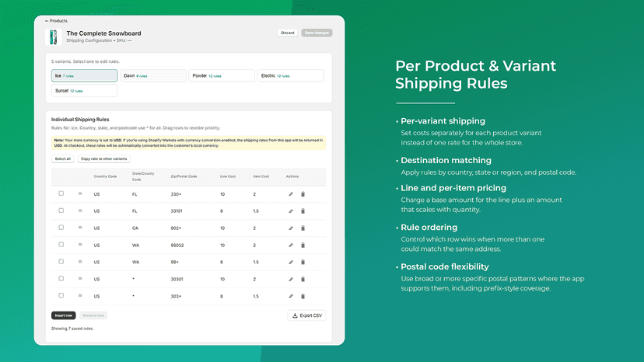Click the Country Code column header
This screenshot has width=644, height=362.
[105, 176]
